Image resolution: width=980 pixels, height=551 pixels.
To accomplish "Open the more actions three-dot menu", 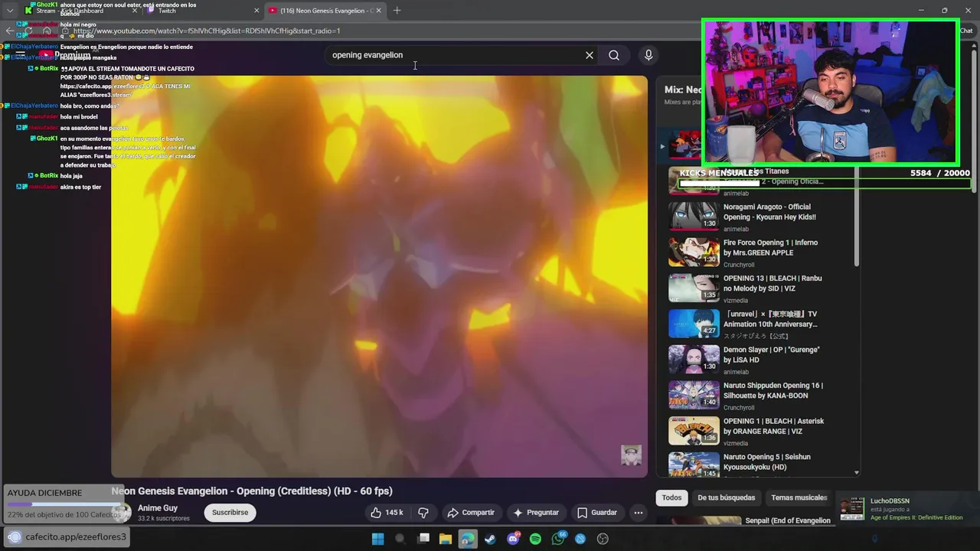I will click(x=638, y=513).
